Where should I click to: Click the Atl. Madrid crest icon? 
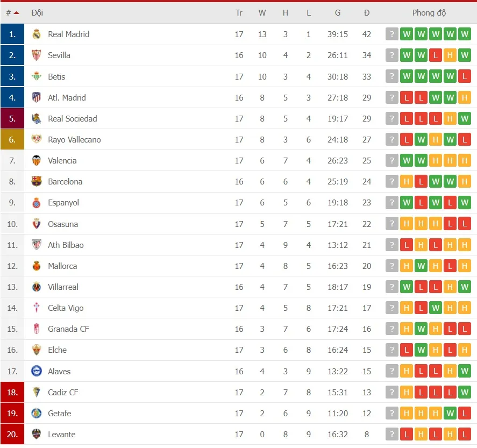point(37,97)
